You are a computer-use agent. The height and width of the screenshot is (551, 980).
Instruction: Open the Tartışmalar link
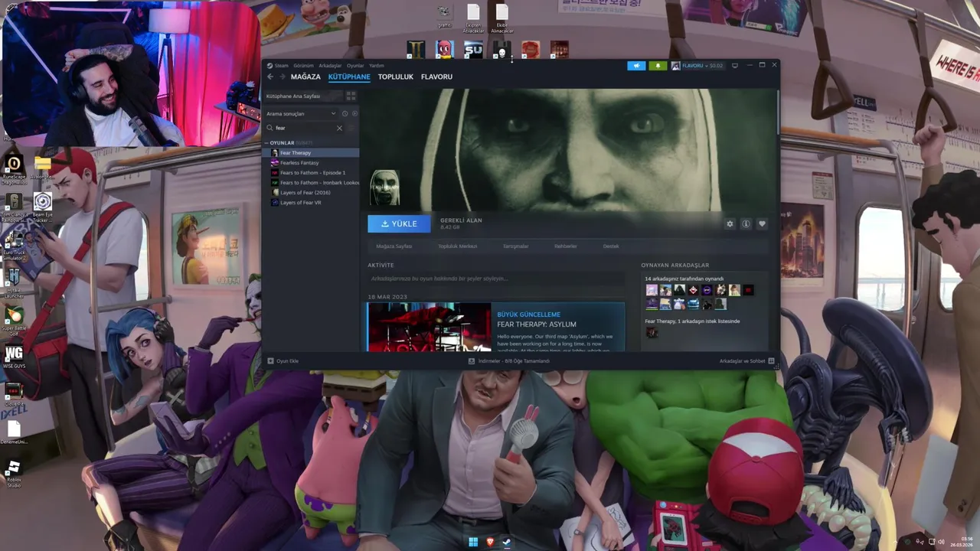515,246
